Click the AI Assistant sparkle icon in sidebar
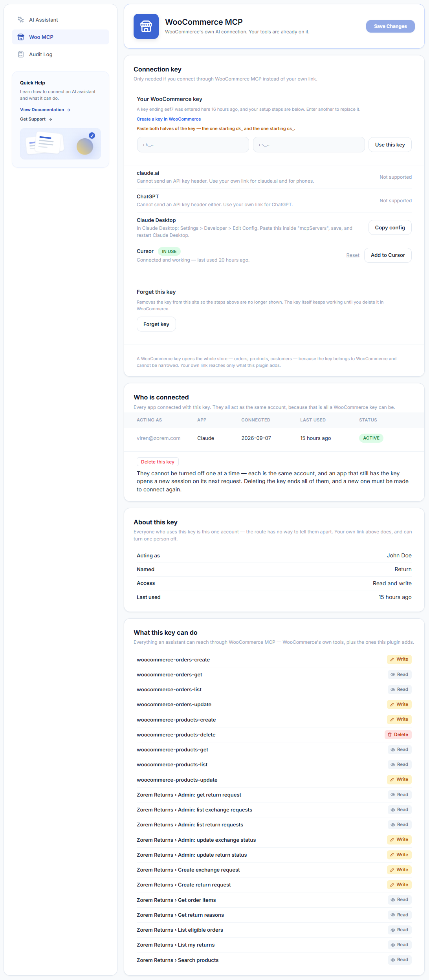429x980 pixels. click(x=21, y=20)
